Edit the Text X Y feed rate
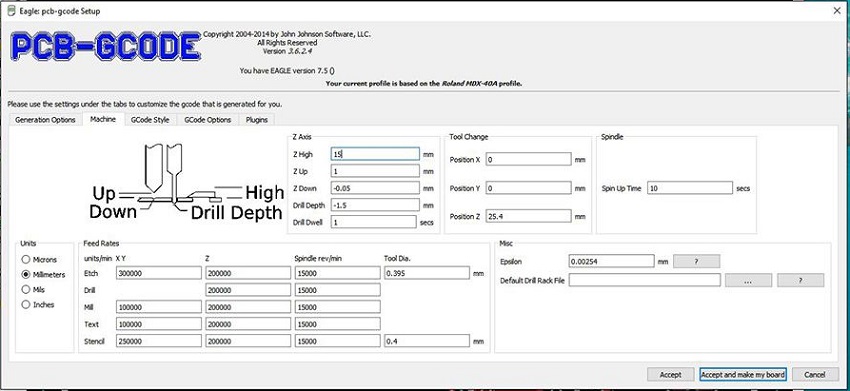This screenshot has width=850, height=391. (x=159, y=324)
